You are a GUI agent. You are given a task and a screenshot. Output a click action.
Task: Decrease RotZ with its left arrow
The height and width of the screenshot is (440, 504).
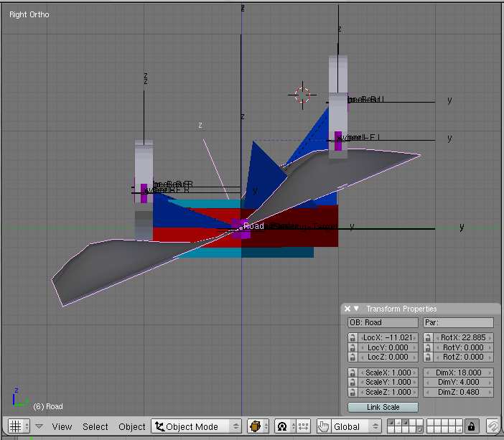click(437, 357)
